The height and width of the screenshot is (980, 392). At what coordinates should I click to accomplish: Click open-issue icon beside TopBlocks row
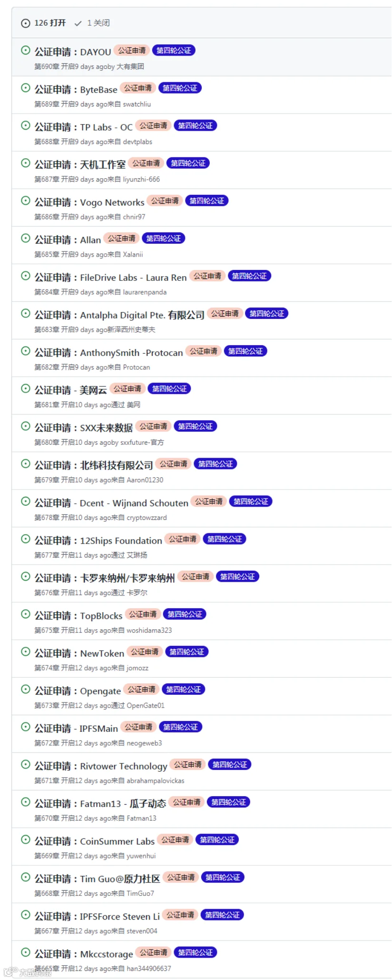click(26, 613)
